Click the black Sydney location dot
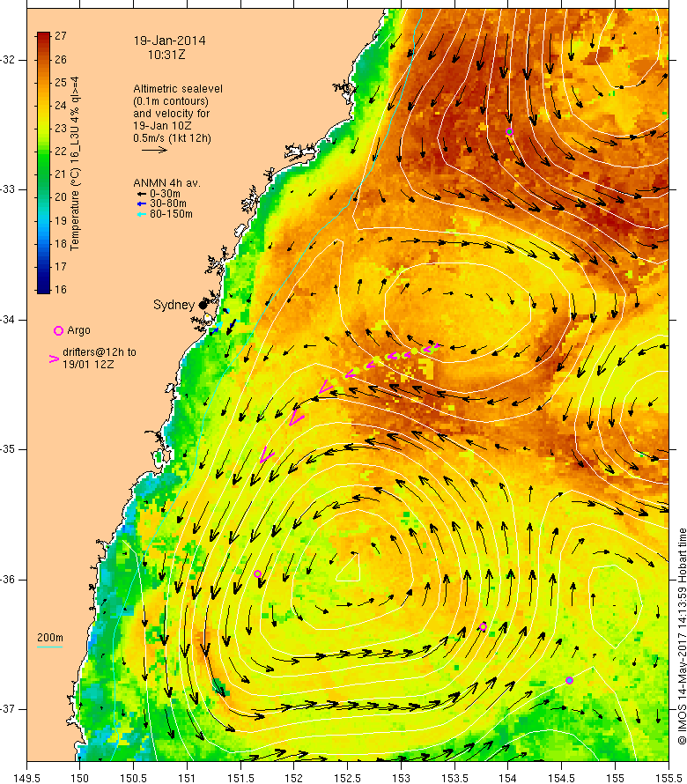687x784 pixels. click(x=203, y=305)
